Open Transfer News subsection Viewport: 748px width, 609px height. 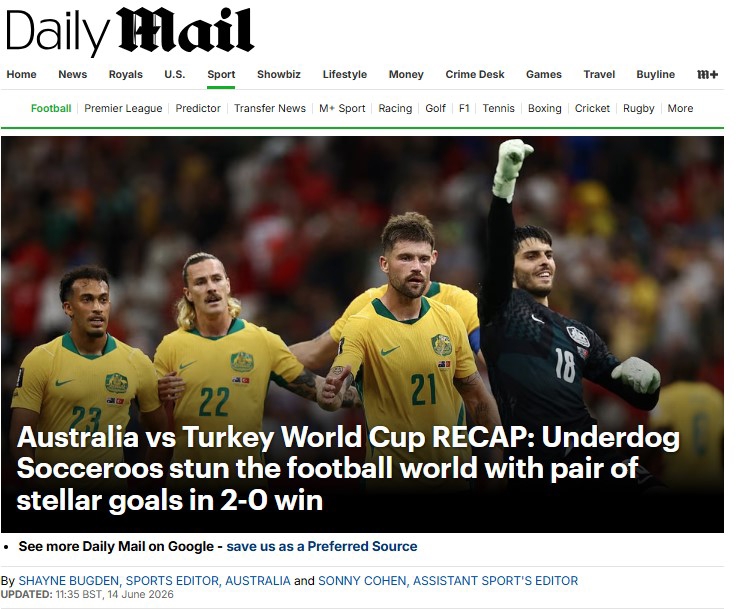click(270, 108)
